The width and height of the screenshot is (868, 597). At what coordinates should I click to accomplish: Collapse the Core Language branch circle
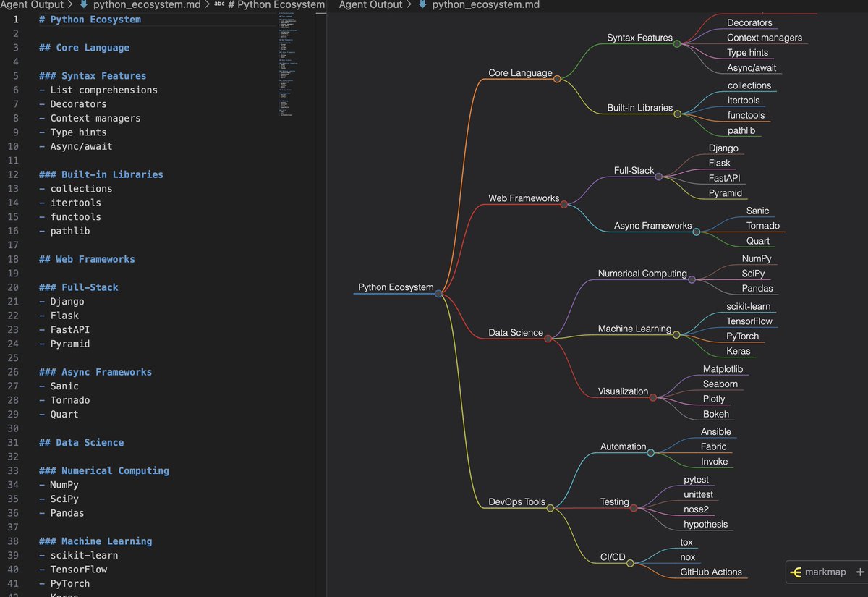[x=557, y=78]
